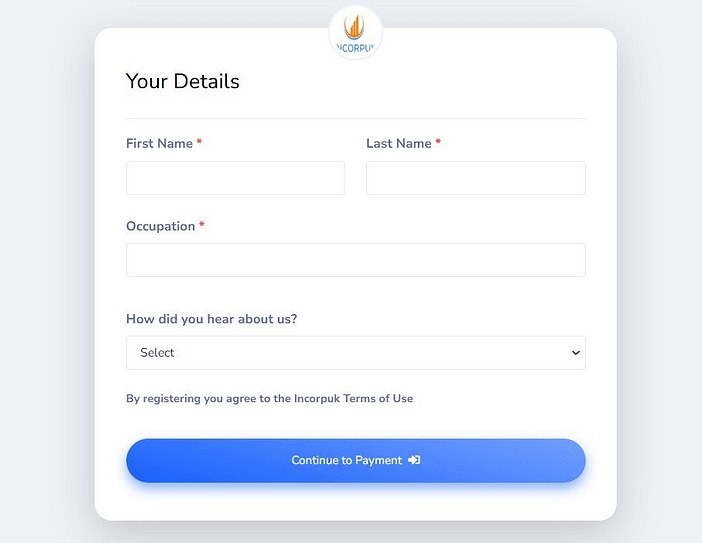
Task: Click the Continue to Payment button
Action: coord(356,461)
